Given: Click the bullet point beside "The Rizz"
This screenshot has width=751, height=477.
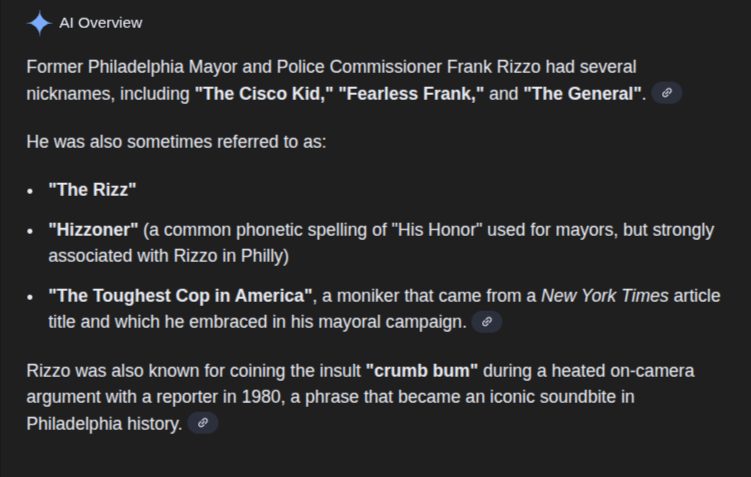Looking at the screenshot, I should coord(31,190).
